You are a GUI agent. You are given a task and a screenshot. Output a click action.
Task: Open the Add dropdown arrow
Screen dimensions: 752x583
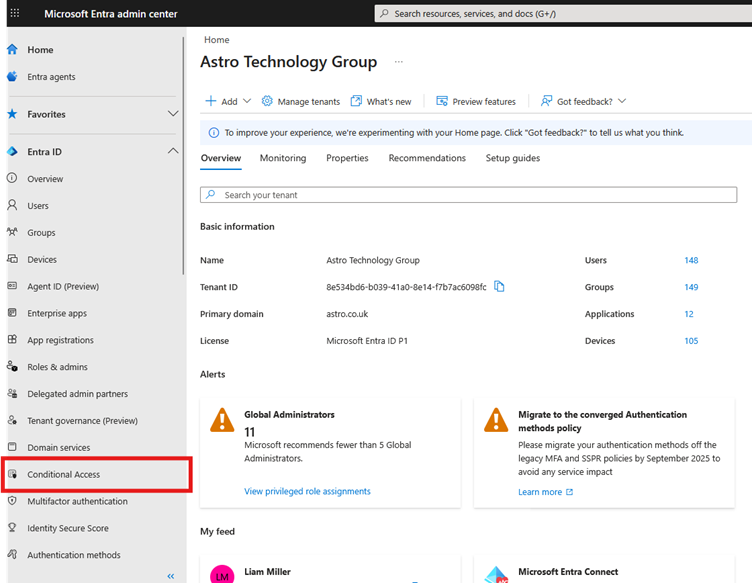click(x=247, y=101)
